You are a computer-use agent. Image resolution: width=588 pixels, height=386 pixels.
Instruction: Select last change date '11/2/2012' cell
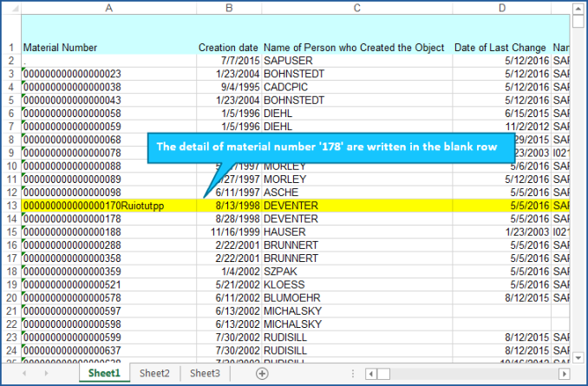502,127
